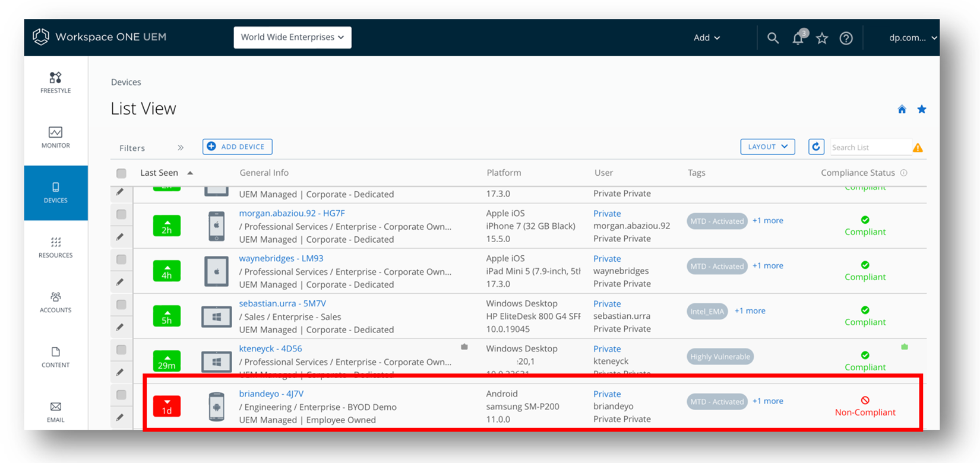Click the Android device icon for briandeyo
980x463 pixels.
pyautogui.click(x=217, y=407)
